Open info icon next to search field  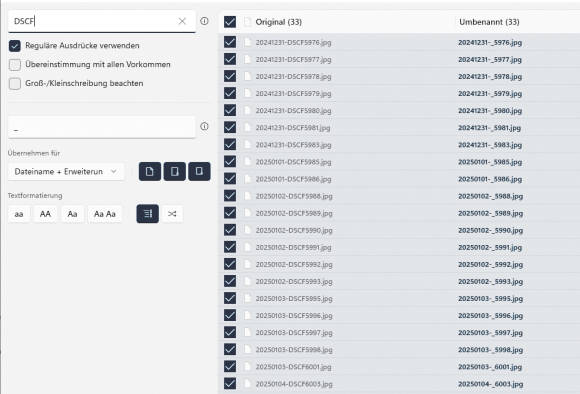(204, 21)
